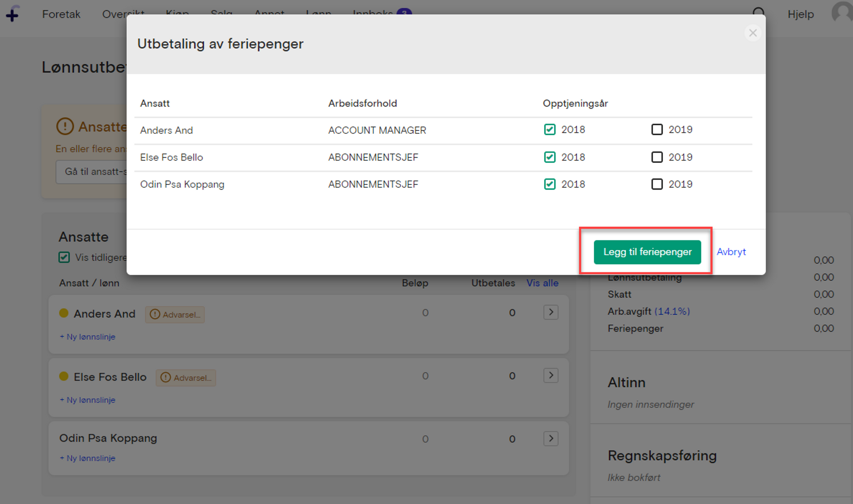853x504 pixels.
Task: Click Legg til feriepenger button
Action: [647, 252]
